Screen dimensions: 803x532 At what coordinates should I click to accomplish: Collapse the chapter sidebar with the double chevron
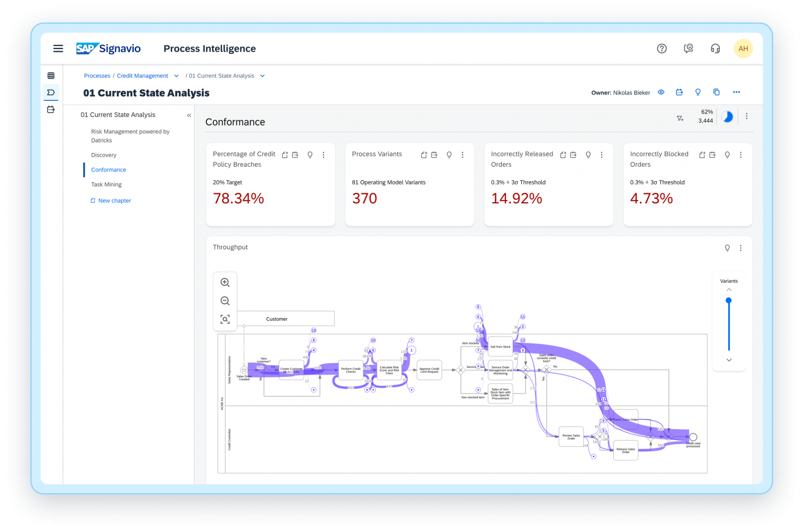point(189,116)
